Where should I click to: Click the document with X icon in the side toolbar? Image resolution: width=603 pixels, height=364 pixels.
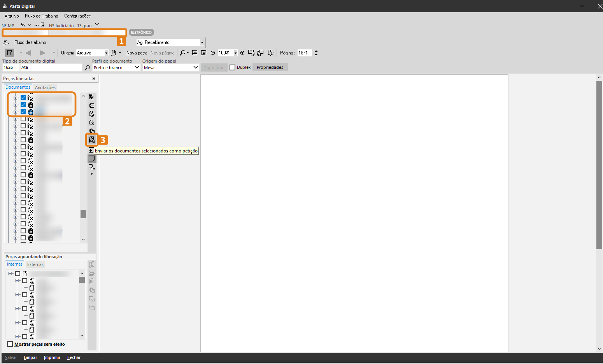coord(91,122)
